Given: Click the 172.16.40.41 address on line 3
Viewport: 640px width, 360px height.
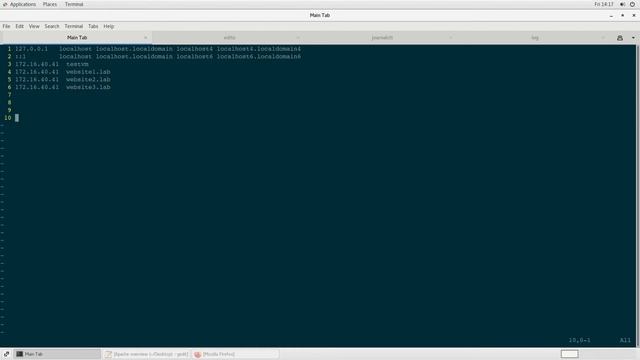Looking at the screenshot, I should (x=37, y=64).
